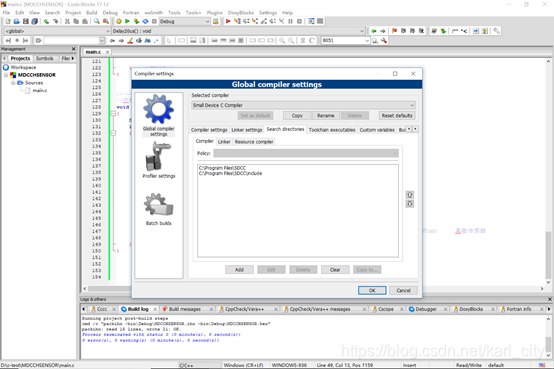Toggle bookmark with the red flag icon
Image resolution: width=554 pixels, height=369 pixels.
(x=395, y=31)
